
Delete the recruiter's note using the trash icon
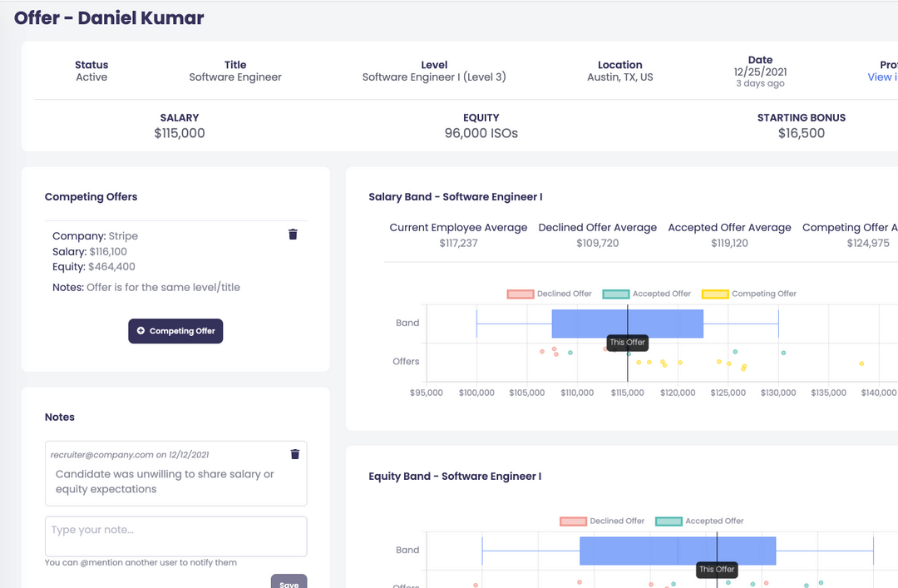(295, 454)
